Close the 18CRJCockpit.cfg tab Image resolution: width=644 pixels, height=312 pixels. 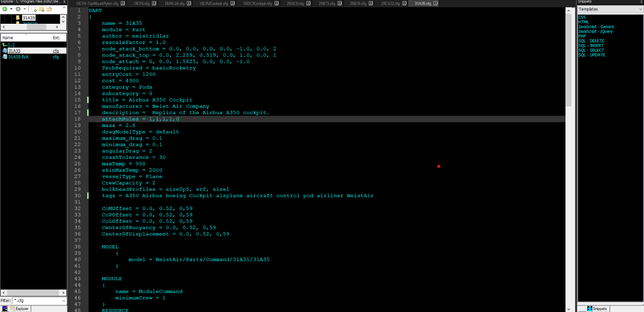[x=233, y=3]
